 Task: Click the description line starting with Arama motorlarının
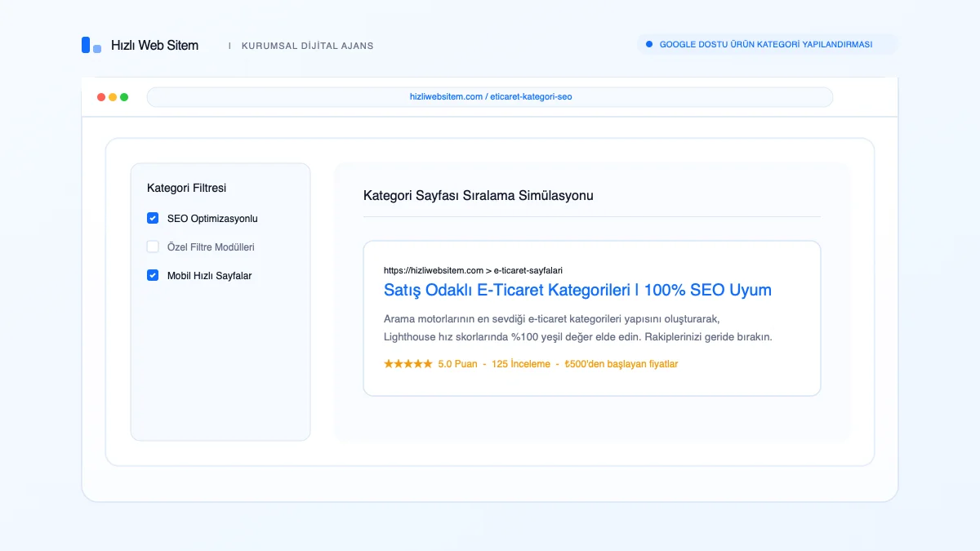pyautogui.click(x=551, y=318)
